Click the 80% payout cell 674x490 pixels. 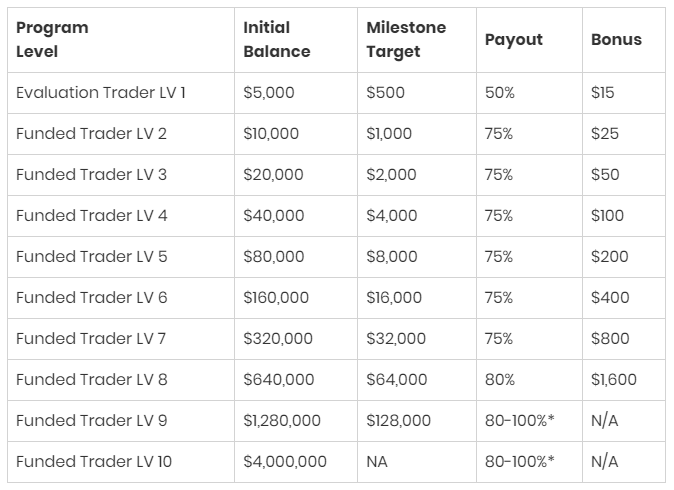point(500,380)
